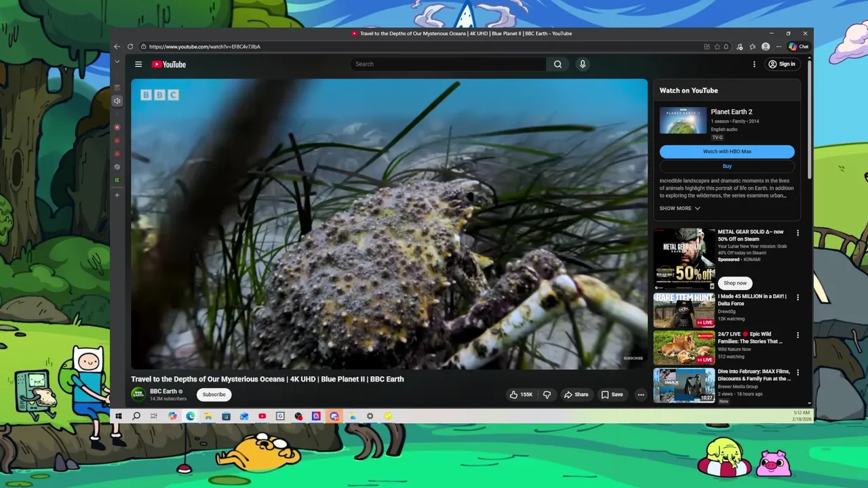Viewport: 868px width, 488px height.
Task: Open Copilot Chat in Edge
Action: tap(798, 47)
